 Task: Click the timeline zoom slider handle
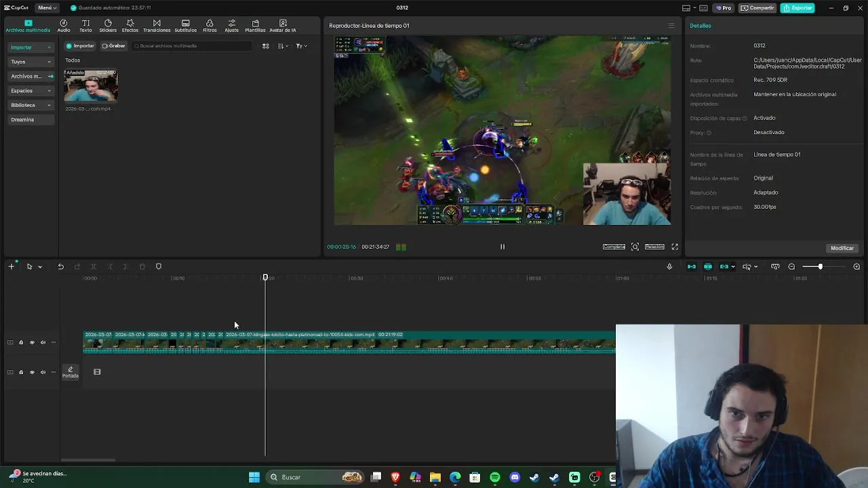[820, 266]
